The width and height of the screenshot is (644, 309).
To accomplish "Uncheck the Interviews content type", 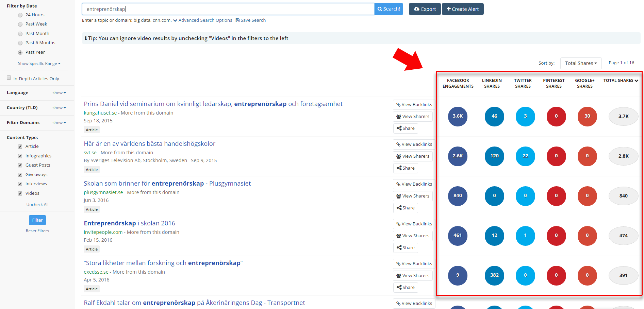I will (x=20, y=184).
